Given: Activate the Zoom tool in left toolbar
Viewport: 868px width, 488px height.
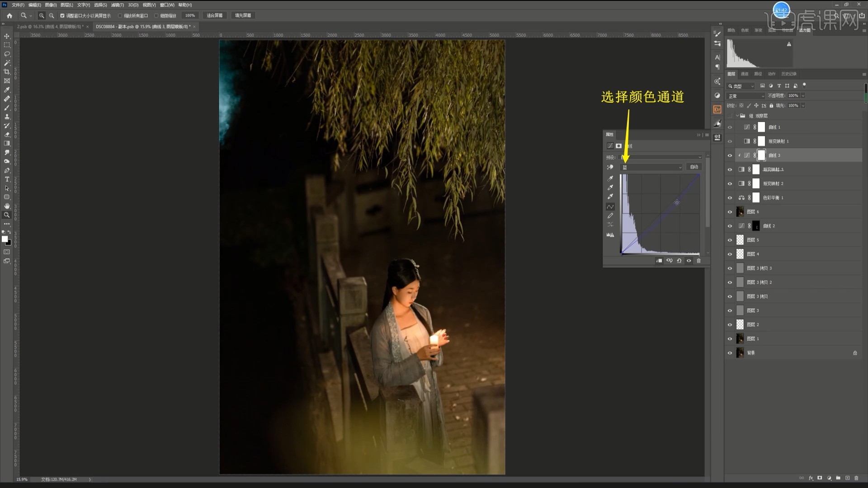Looking at the screenshot, I should click(7, 215).
